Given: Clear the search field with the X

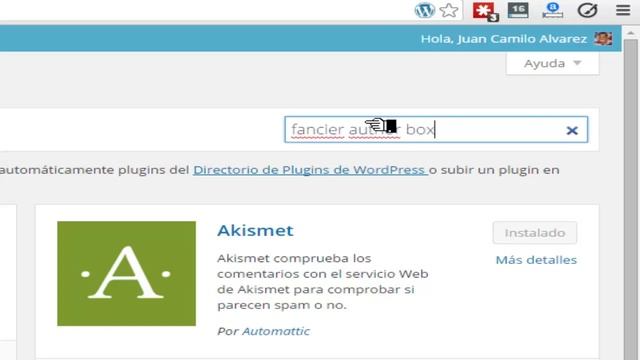Looking at the screenshot, I should [x=572, y=130].
